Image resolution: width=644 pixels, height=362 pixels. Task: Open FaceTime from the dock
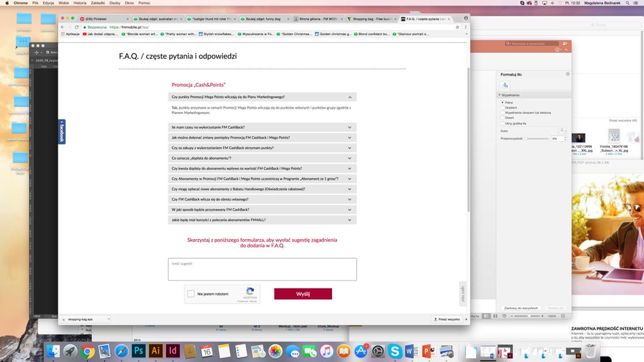[309, 351]
